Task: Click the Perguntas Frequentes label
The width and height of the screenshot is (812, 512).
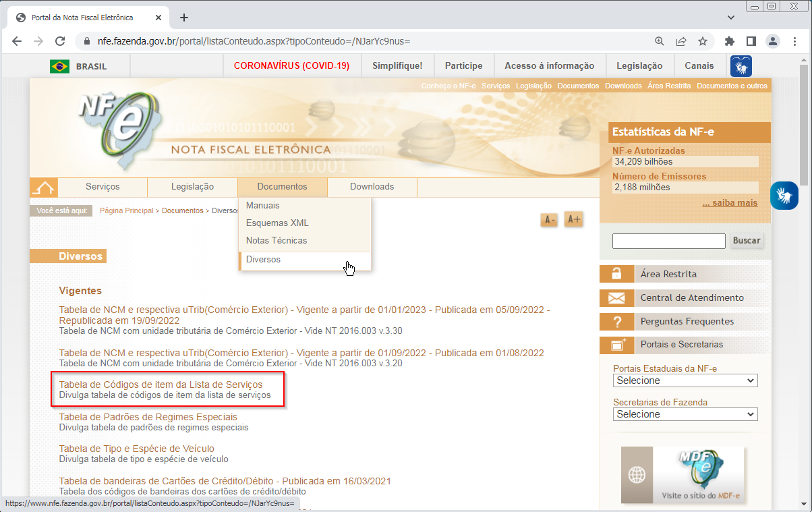Action: (687, 321)
